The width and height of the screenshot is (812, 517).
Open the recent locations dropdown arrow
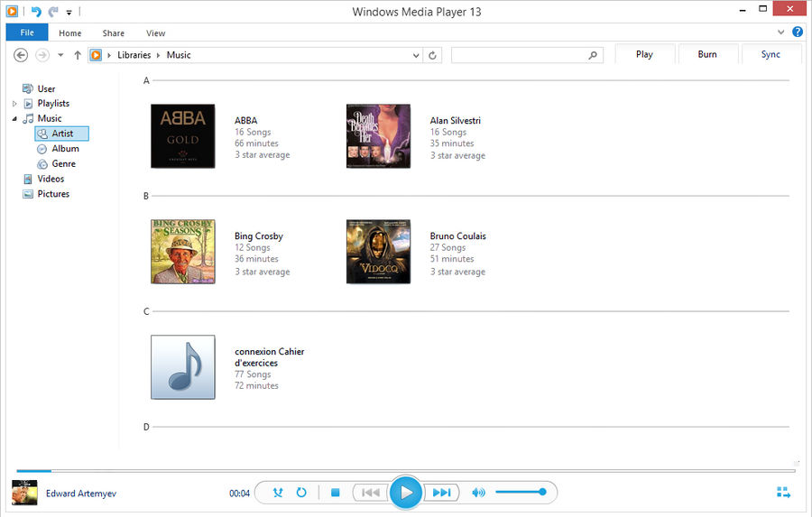[x=60, y=55]
